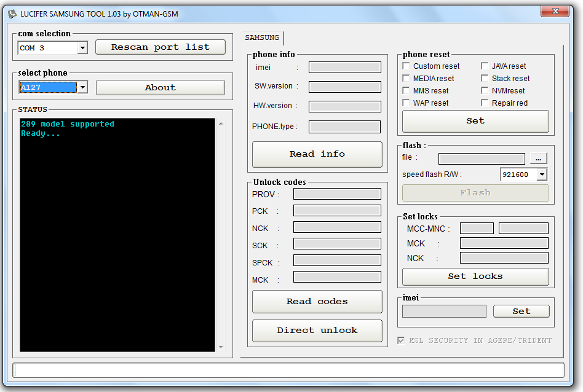Start Direct unlock
The width and height of the screenshot is (583, 392).
click(317, 331)
